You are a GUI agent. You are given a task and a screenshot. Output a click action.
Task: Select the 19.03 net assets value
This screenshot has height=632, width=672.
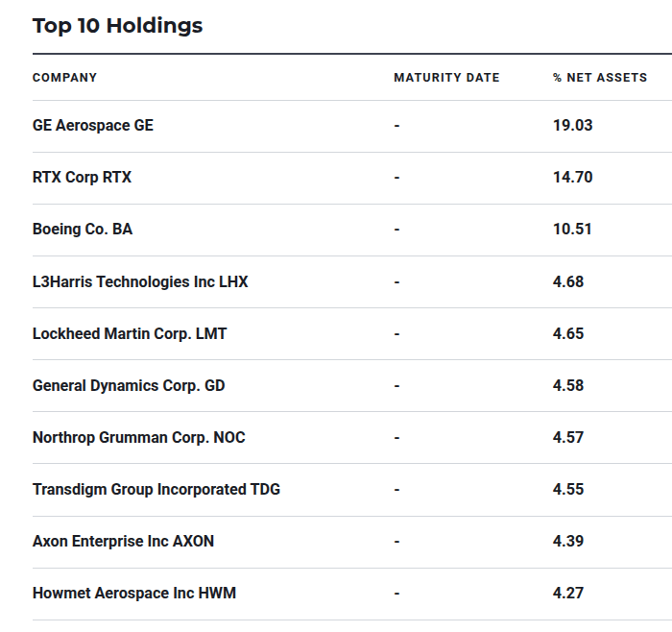click(572, 126)
